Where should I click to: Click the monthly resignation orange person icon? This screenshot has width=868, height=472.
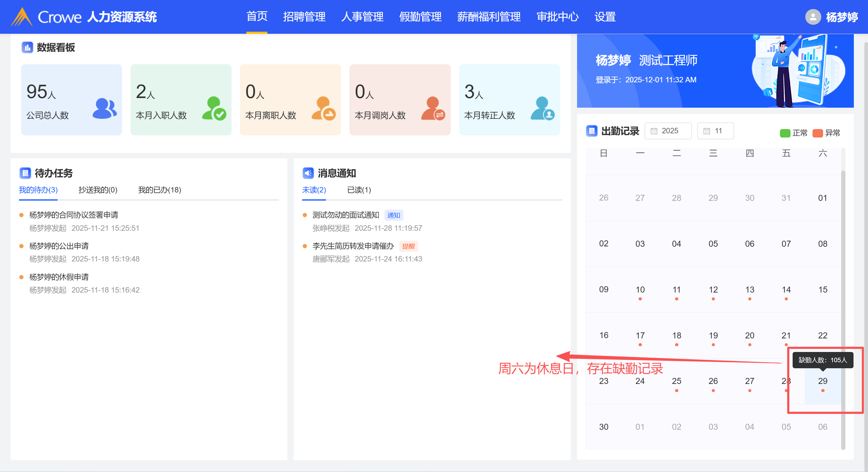[324, 109]
